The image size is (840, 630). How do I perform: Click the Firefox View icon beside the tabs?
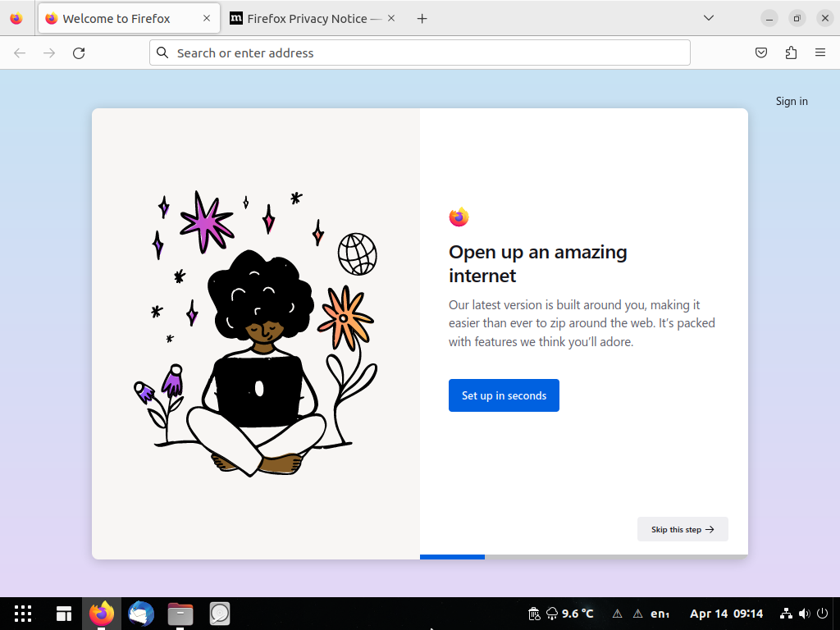point(16,18)
